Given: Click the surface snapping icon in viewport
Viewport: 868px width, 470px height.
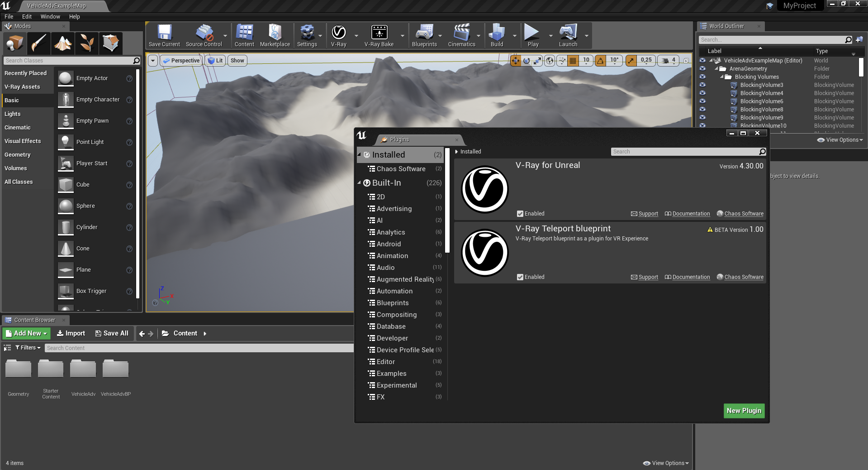Looking at the screenshot, I should tap(562, 61).
